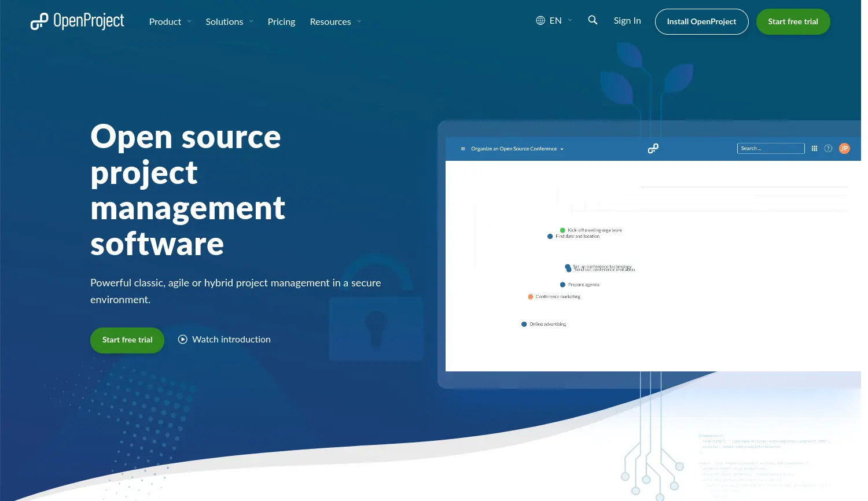The image size is (868, 501).
Task: Click the OpenProject logo in the navbar
Action: click(x=77, y=21)
